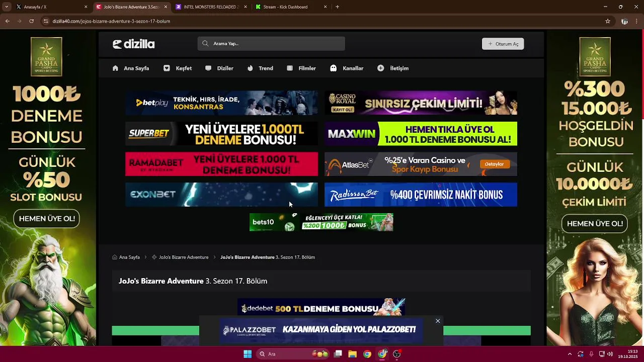
Task: Open site information icon in address bar
Action: coord(46,21)
